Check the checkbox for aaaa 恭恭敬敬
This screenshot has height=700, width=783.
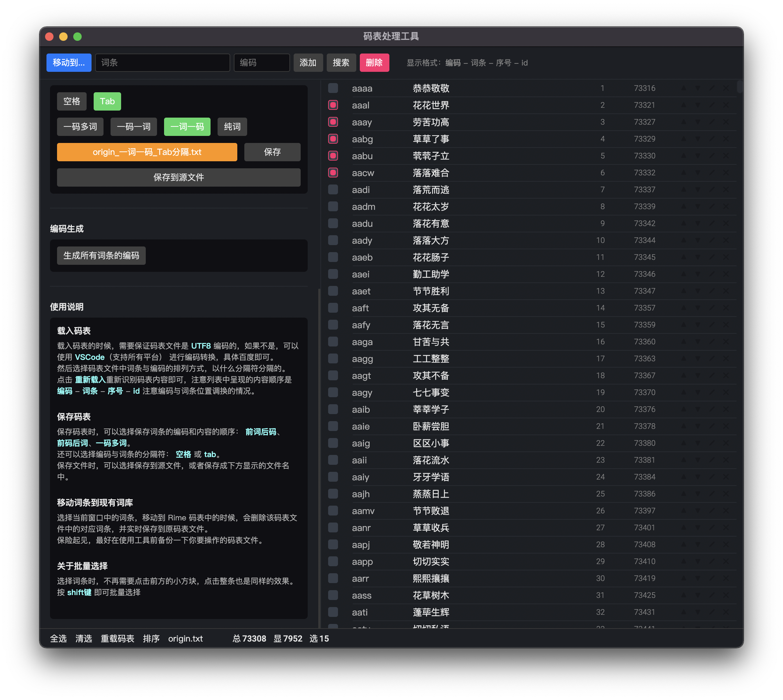tap(333, 88)
